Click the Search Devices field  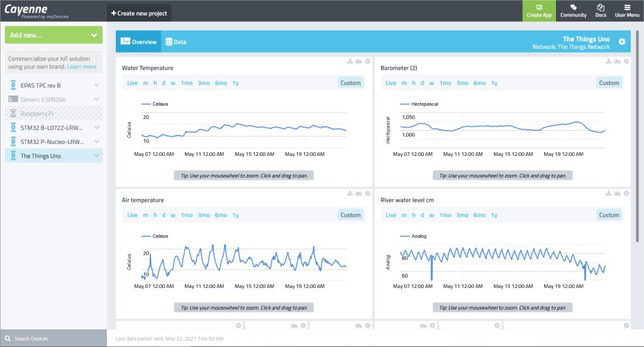[x=54, y=338]
